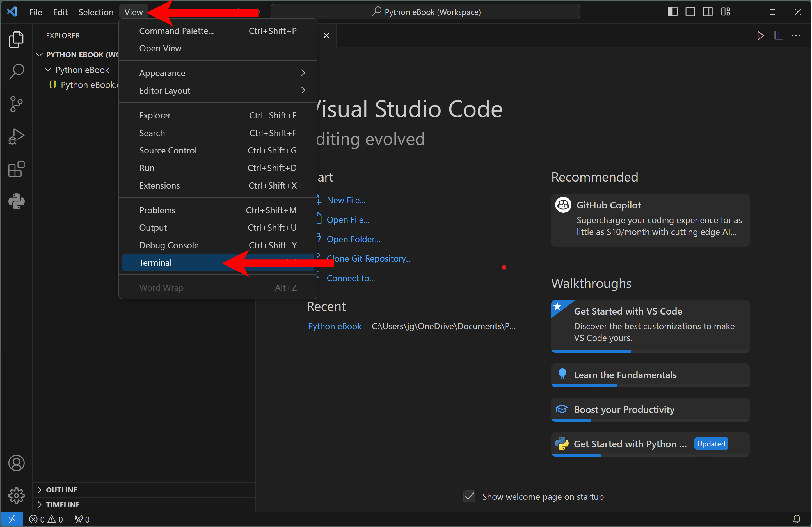Select the Python eBook code-workspace file

[84, 84]
